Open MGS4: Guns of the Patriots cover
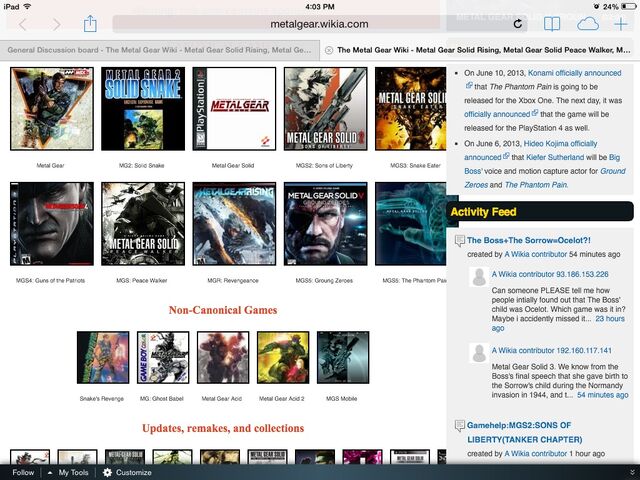 click(x=52, y=224)
